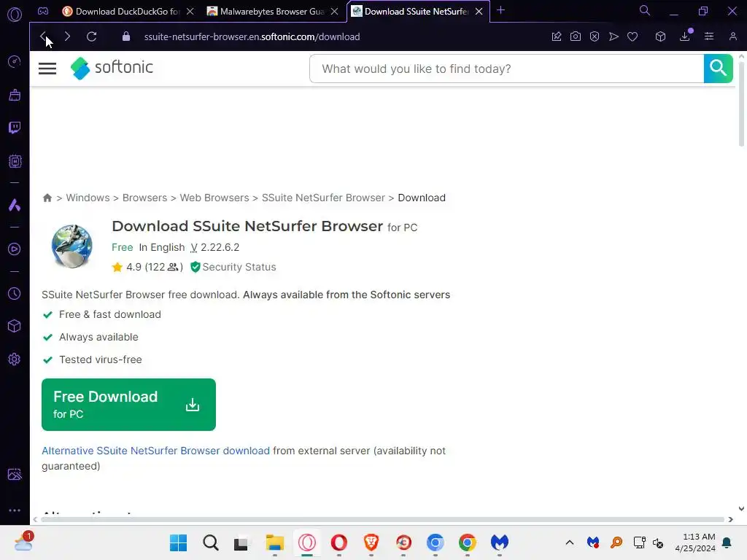Click the home breadcrumb icon

pos(47,198)
